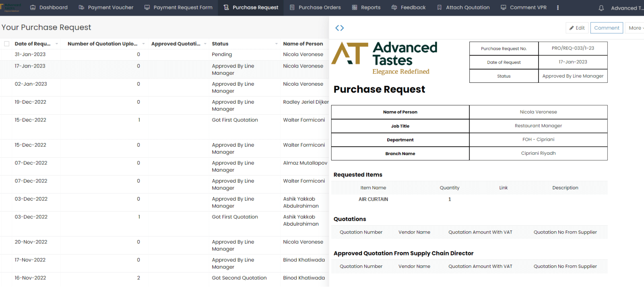Viewport: 644px width, 306px height.
Task: Click the Dashboard briefcase icon
Action: [x=33, y=8]
